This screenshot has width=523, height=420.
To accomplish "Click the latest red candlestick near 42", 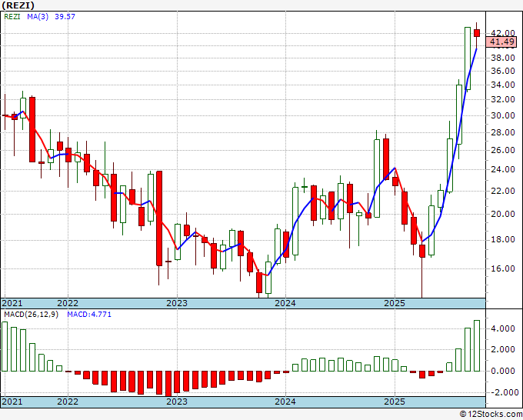I will (x=477, y=33).
